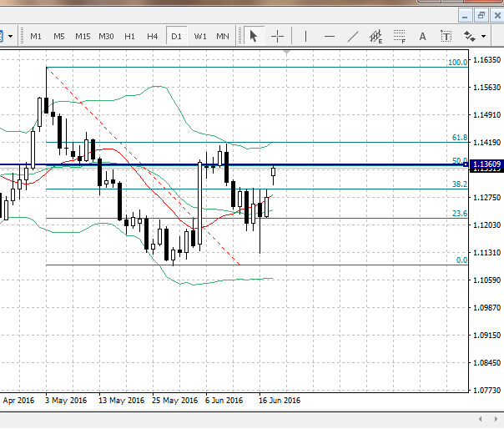This screenshot has width=504, height=429.
Task: Draw a vertical line tool
Action: 305,37
